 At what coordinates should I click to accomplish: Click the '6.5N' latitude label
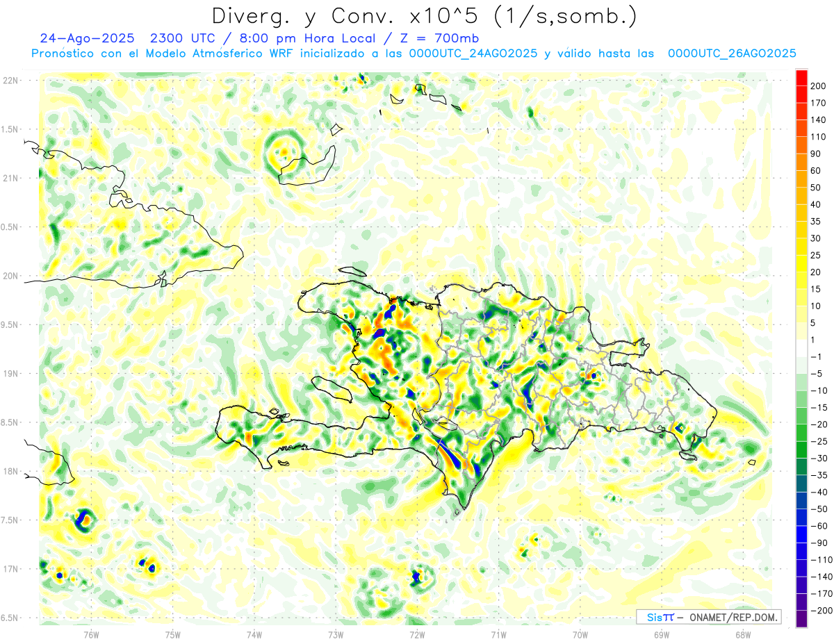(10, 618)
